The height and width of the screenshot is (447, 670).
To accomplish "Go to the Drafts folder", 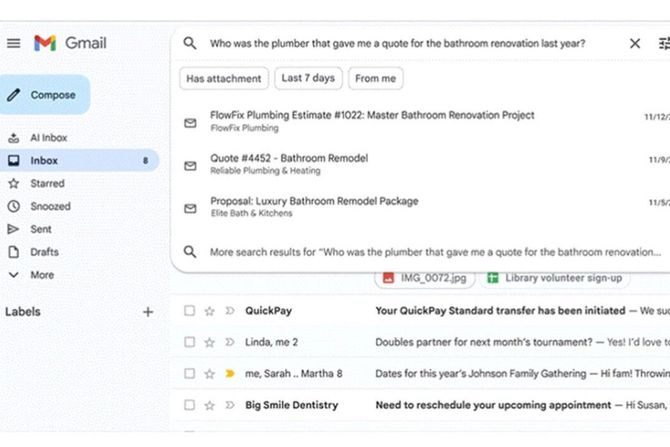I will point(44,252).
